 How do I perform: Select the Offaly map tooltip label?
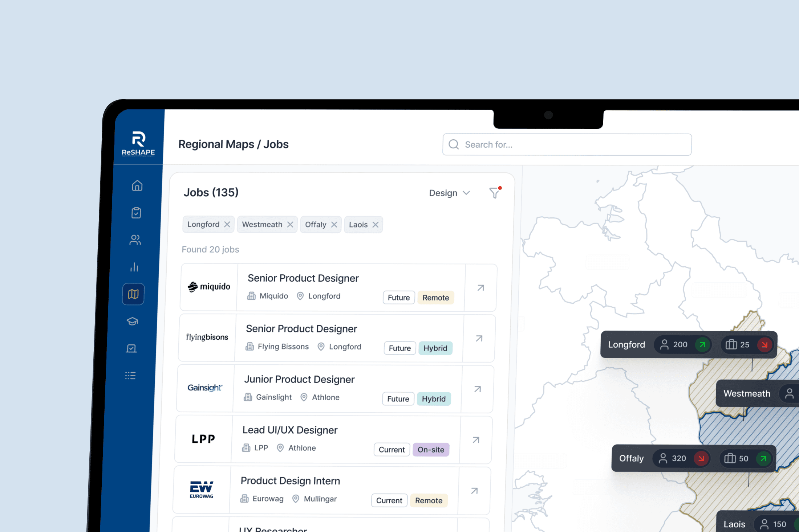click(x=631, y=458)
